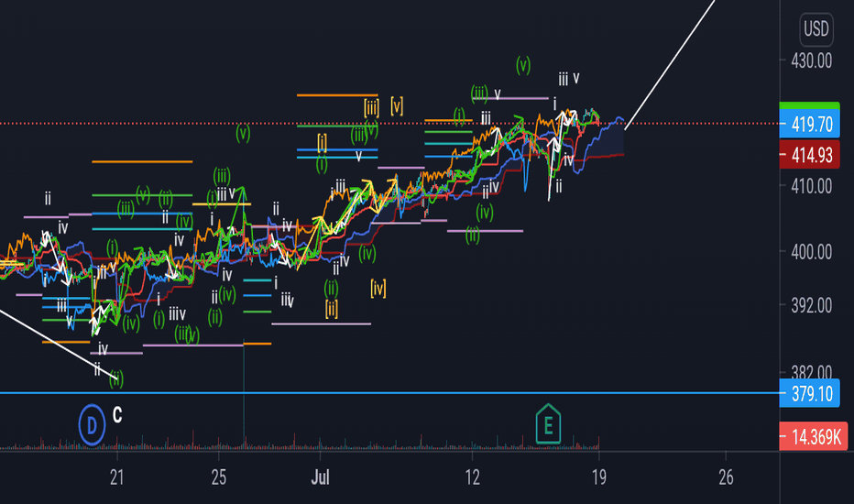
Task: Select the orange [ii] wave label
Action: [331, 309]
